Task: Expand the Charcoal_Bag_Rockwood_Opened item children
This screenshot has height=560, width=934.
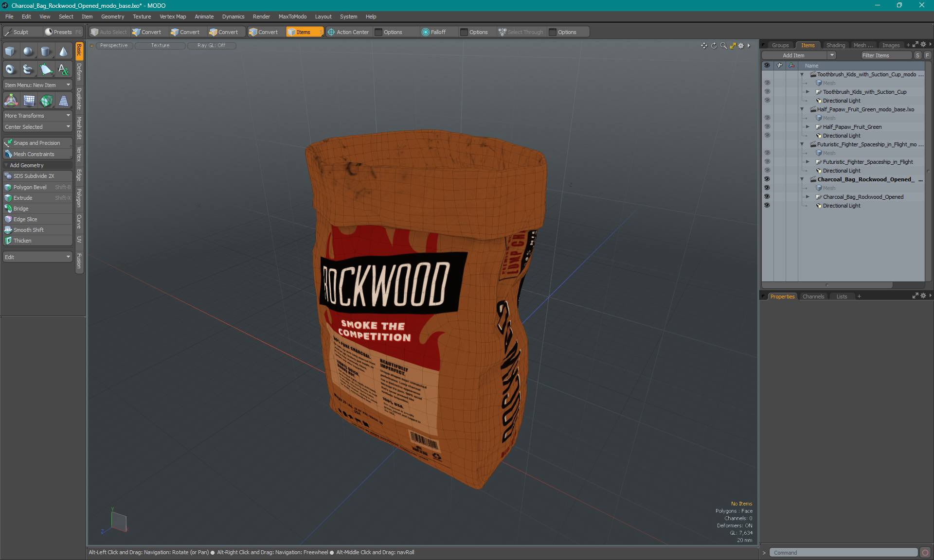Action: (x=808, y=197)
